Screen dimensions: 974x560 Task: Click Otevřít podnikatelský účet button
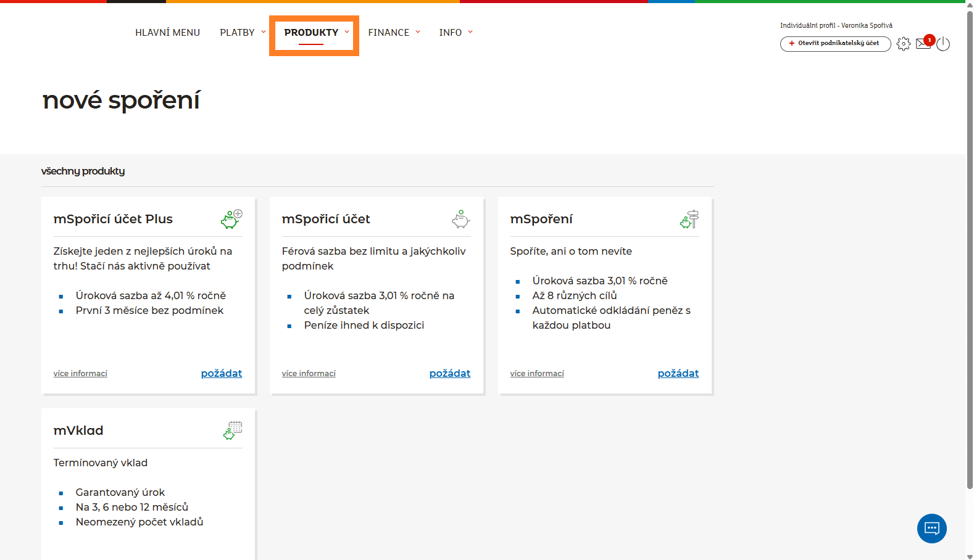[x=835, y=44]
